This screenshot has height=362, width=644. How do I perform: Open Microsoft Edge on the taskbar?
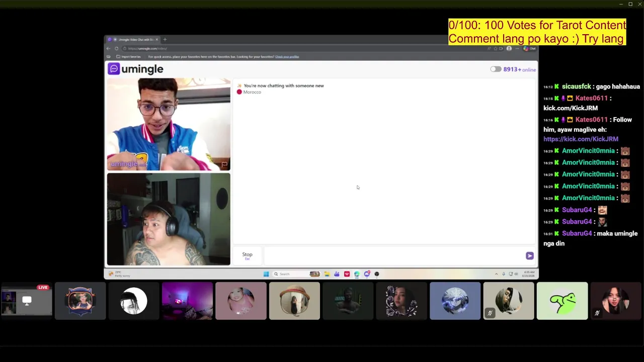[x=357, y=274]
